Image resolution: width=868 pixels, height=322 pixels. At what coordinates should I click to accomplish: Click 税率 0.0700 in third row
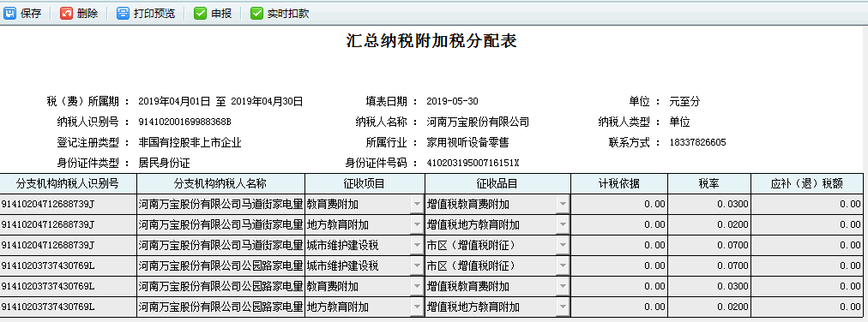click(x=709, y=246)
